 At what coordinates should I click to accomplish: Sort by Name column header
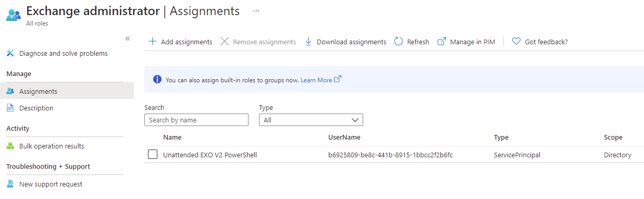[172, 138]
